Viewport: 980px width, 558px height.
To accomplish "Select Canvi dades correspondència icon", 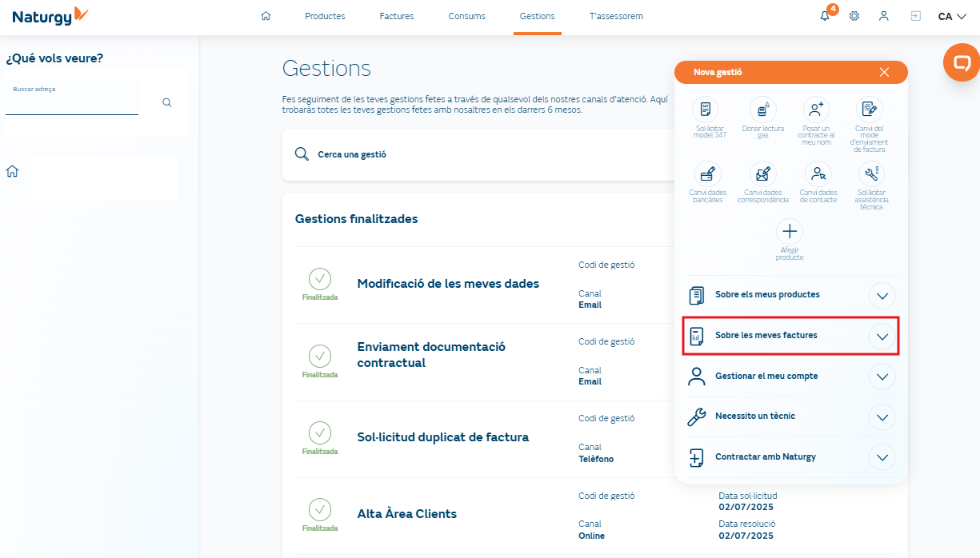I will [762, 173].
